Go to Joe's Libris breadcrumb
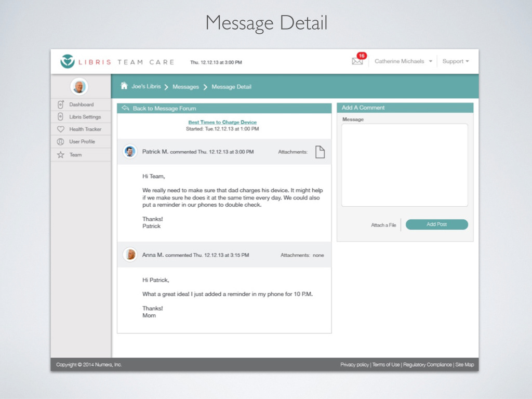The height and width of the screenshot is (399, 532). click(146, 87)
